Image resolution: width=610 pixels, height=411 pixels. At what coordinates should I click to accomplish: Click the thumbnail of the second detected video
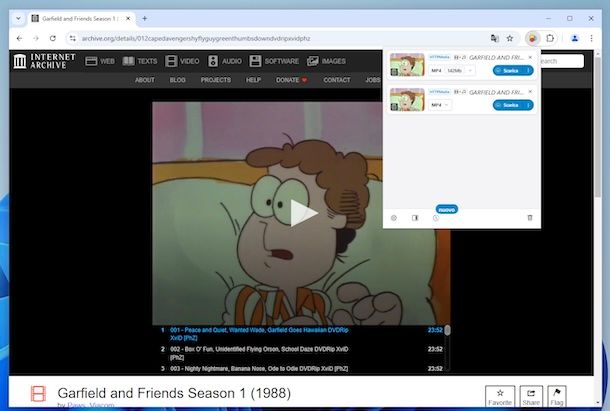pos(407,99)
